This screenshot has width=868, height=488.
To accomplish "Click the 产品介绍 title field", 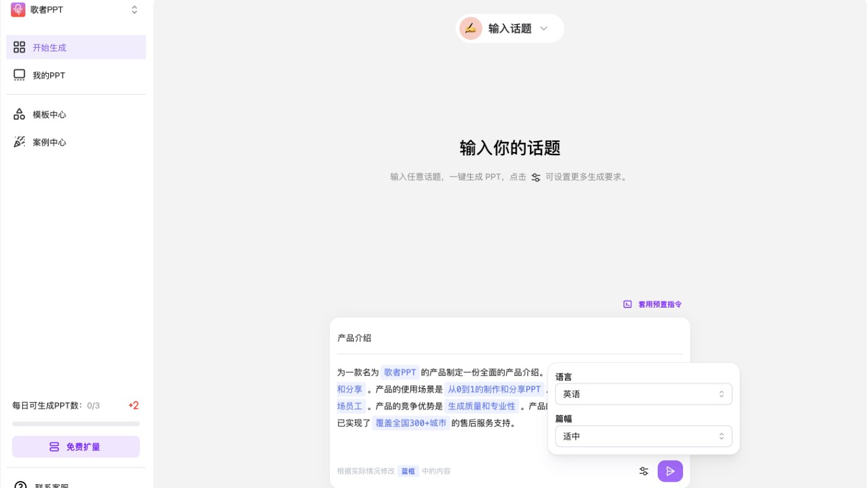I will (x=510, y=338).
